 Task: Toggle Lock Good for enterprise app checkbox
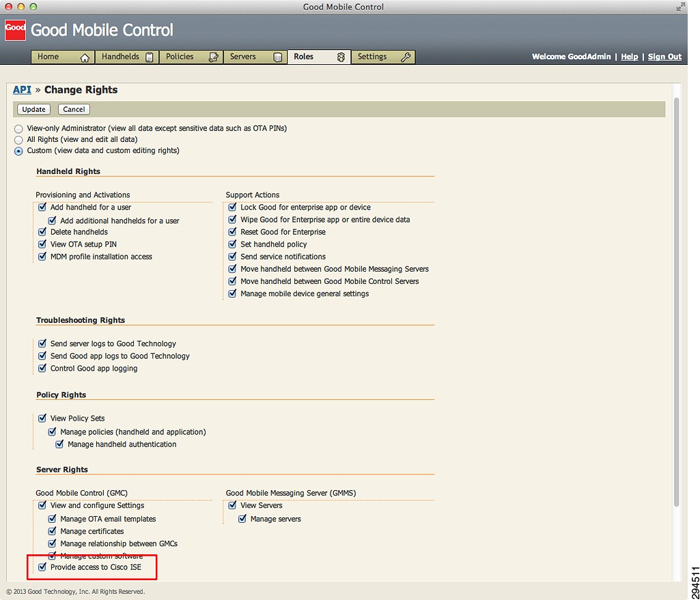click(232, 207)
